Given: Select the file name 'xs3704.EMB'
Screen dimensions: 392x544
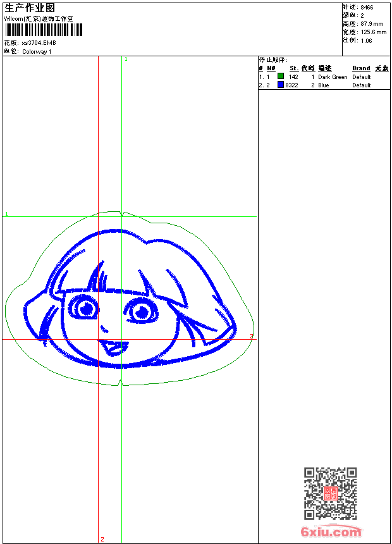Looking at the screenshot, I should [39, 43].
